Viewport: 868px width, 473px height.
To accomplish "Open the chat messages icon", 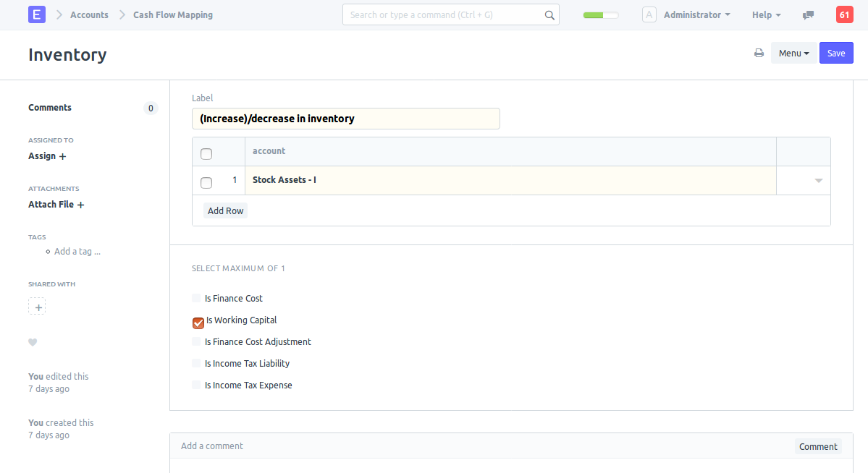I will (x=809, y=14).
